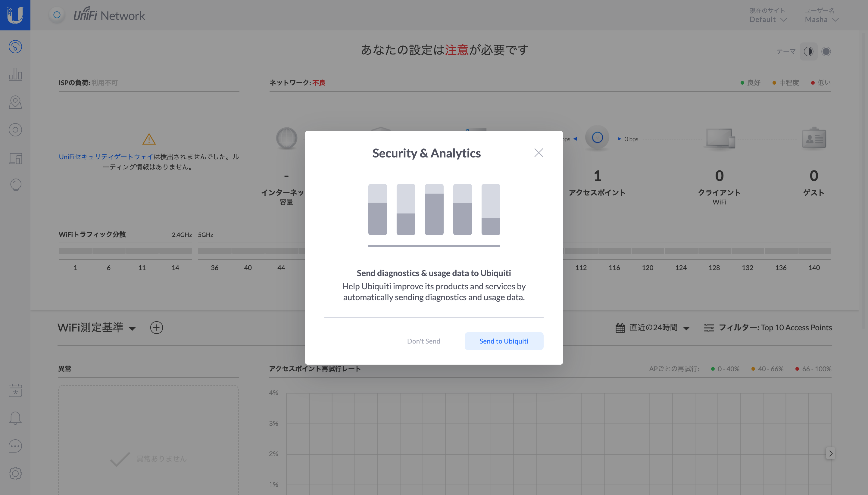Click the 低い legend item
The height and width of the screenshot is (495, 868).
coord(821,82)
